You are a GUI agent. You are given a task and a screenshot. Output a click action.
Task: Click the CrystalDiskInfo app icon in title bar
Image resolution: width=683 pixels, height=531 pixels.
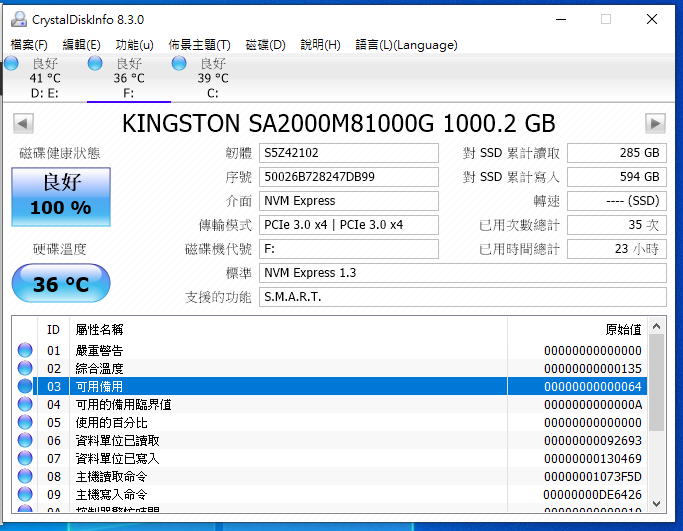[19, 19]
